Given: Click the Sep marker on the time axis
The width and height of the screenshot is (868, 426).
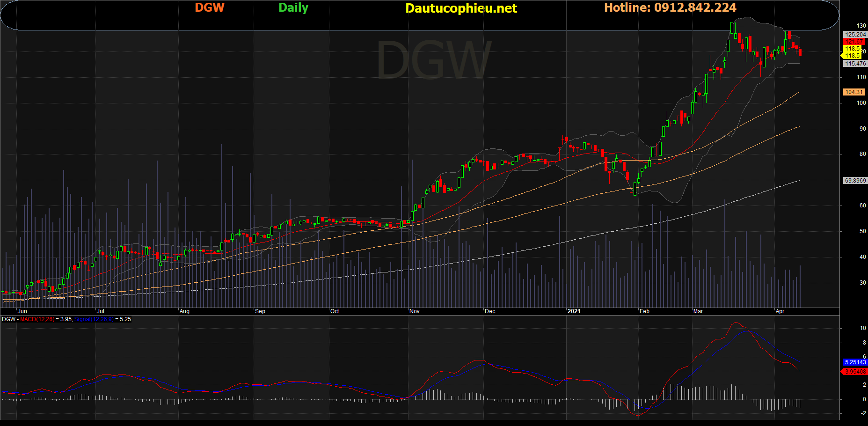Looking at the screenshot, I should pos(260,311).
